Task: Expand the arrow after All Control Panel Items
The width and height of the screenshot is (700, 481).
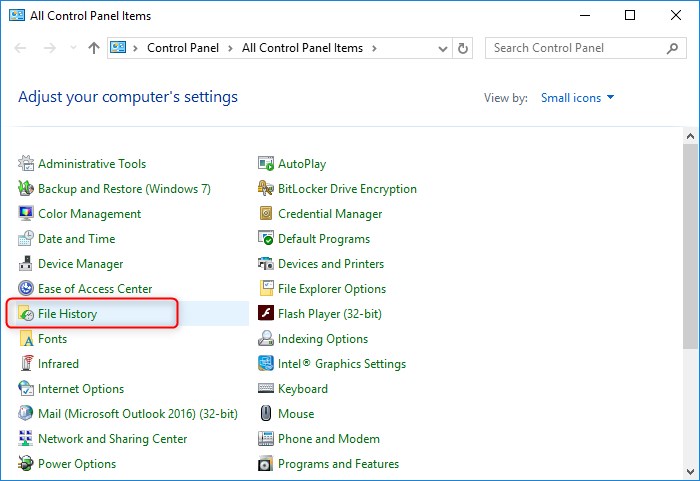Action: click(x=374, y=48)
